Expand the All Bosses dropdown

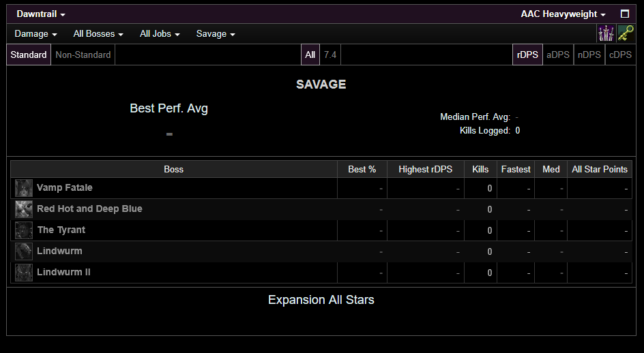(98, 33)
